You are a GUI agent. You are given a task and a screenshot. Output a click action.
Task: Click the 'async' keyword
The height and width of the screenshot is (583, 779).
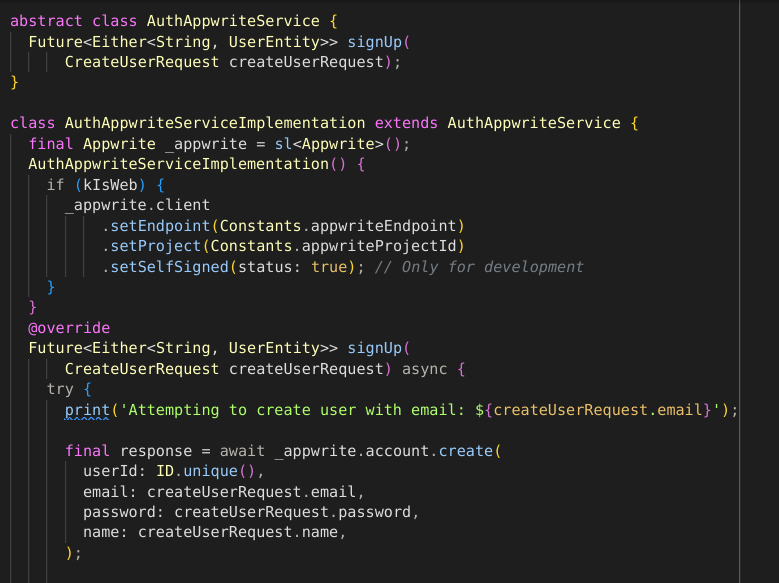point(424,369)
